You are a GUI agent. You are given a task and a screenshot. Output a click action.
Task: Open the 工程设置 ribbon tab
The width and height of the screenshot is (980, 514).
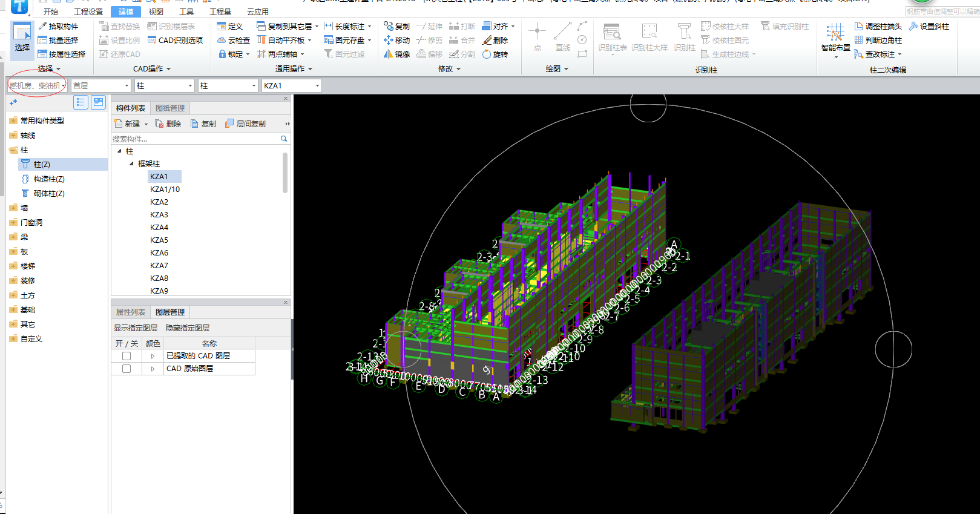coord(88,12)
